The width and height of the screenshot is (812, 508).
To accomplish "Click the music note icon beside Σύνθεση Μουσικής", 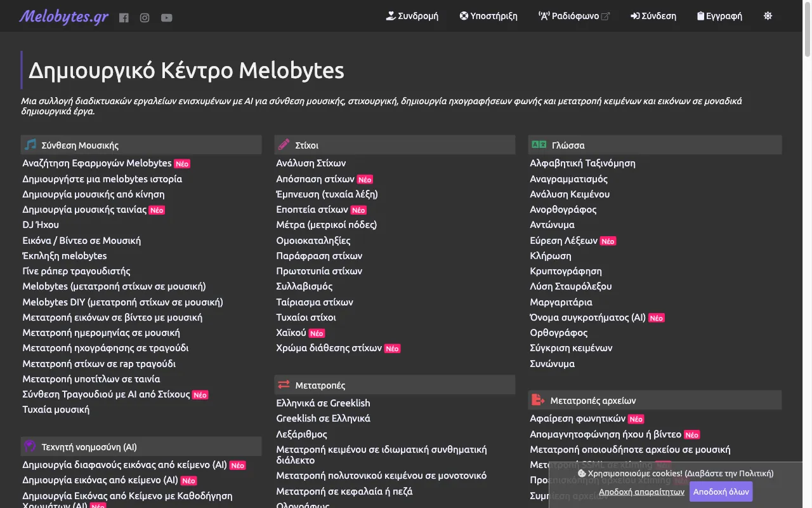I will 30,145.
